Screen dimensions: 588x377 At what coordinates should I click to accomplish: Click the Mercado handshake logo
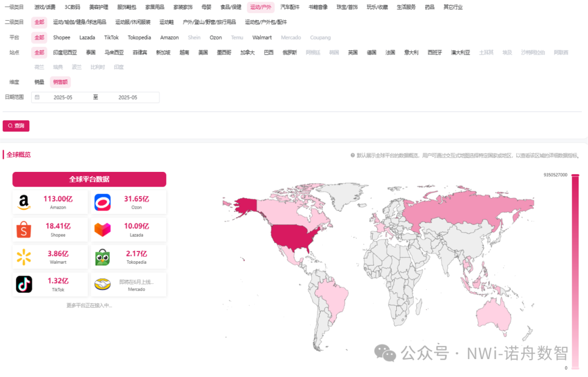click(102, 285)
